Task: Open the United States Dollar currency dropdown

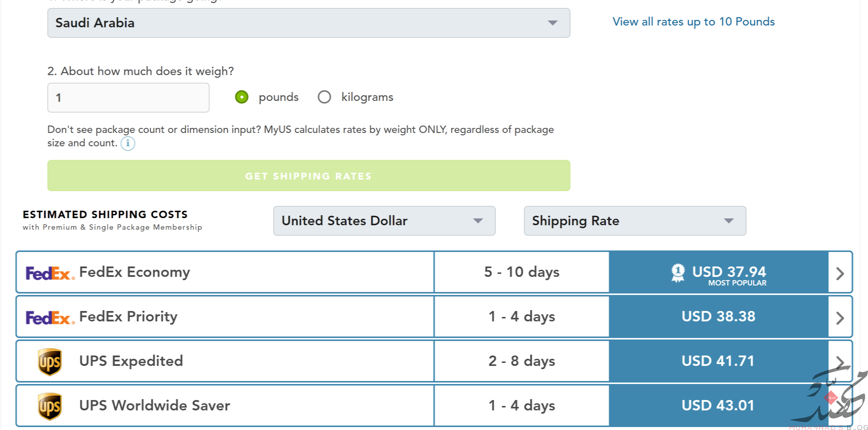Action: point(384,221)
